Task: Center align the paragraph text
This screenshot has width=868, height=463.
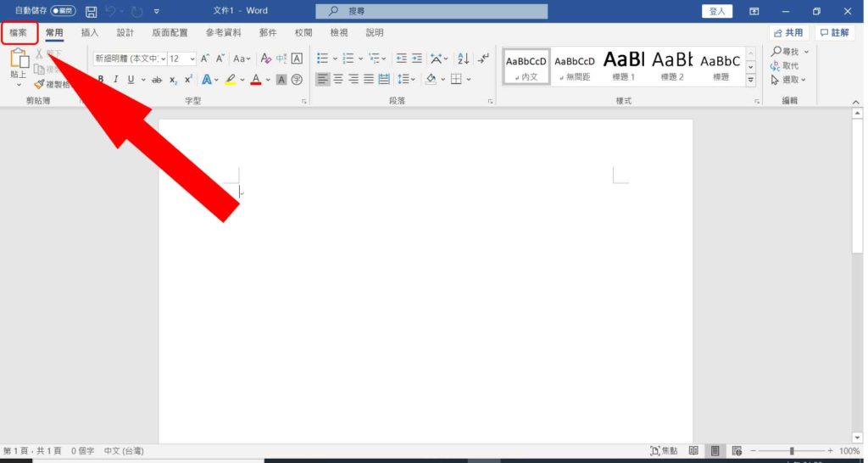Action: pyautogui.click(x=338, y=79)
